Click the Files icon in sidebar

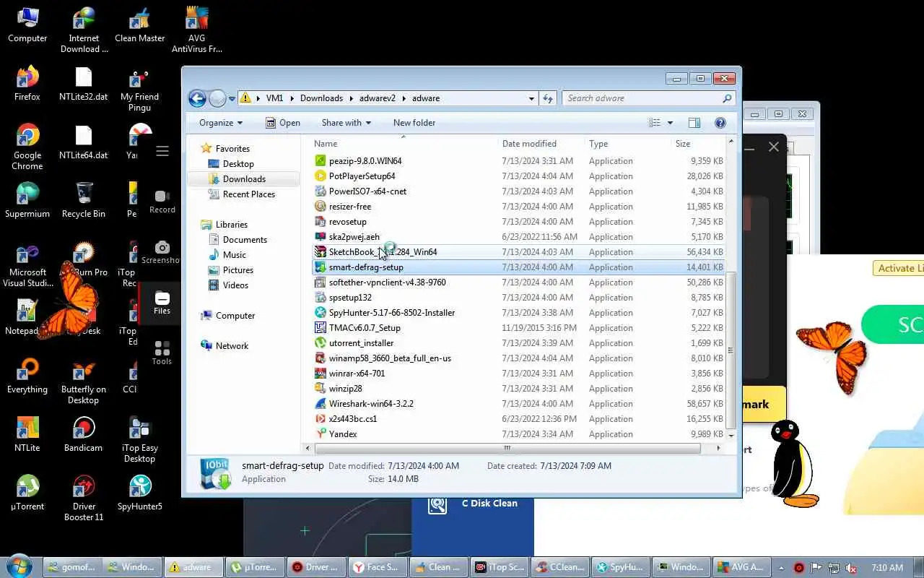click(x=162, y=298)
